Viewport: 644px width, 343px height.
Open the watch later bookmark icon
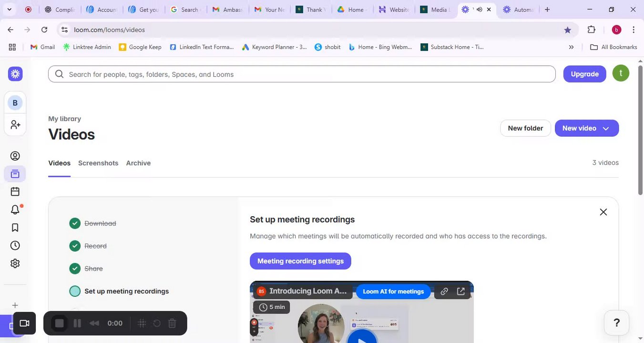[15, 228]
